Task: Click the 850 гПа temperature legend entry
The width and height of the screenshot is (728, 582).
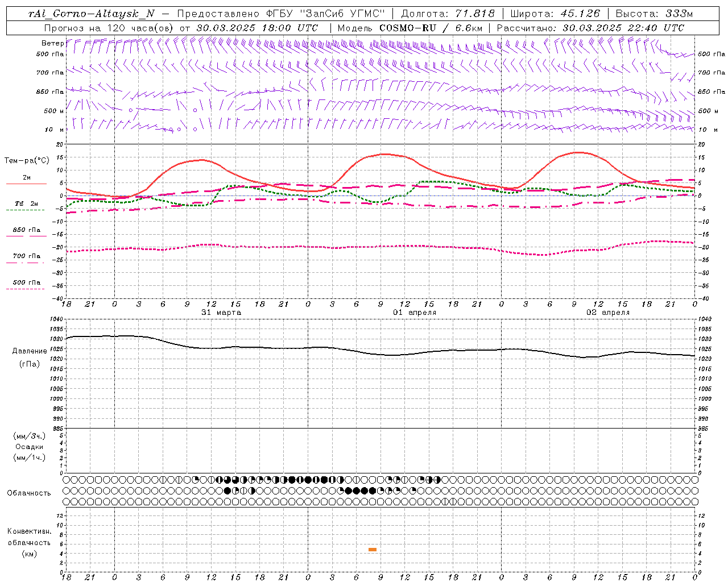Action: point(27,230)
